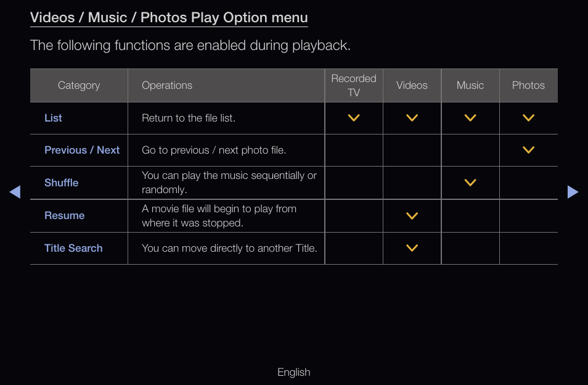Click the List checkmark under Photos
Viewport: 588px width, 385px height.
(x=528, y=118)
